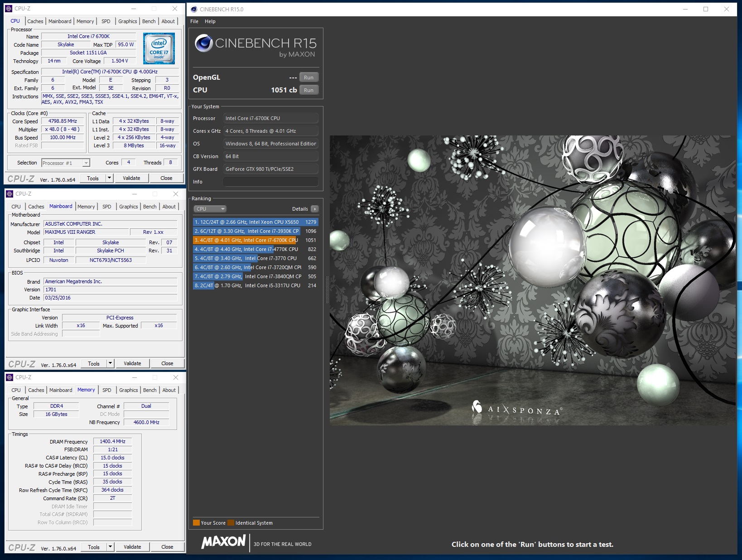Screen dimensions: 742x560
Task: Click the Core Voltage value 1.504 V
Action: (x=120, y=61)
